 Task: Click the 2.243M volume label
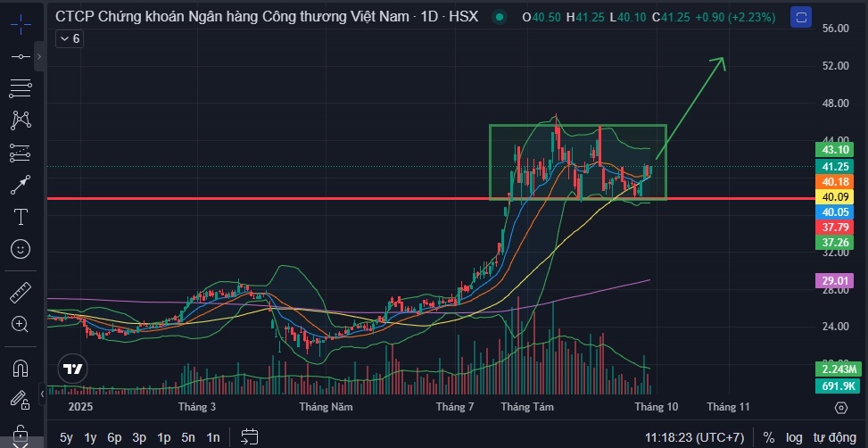838,369
